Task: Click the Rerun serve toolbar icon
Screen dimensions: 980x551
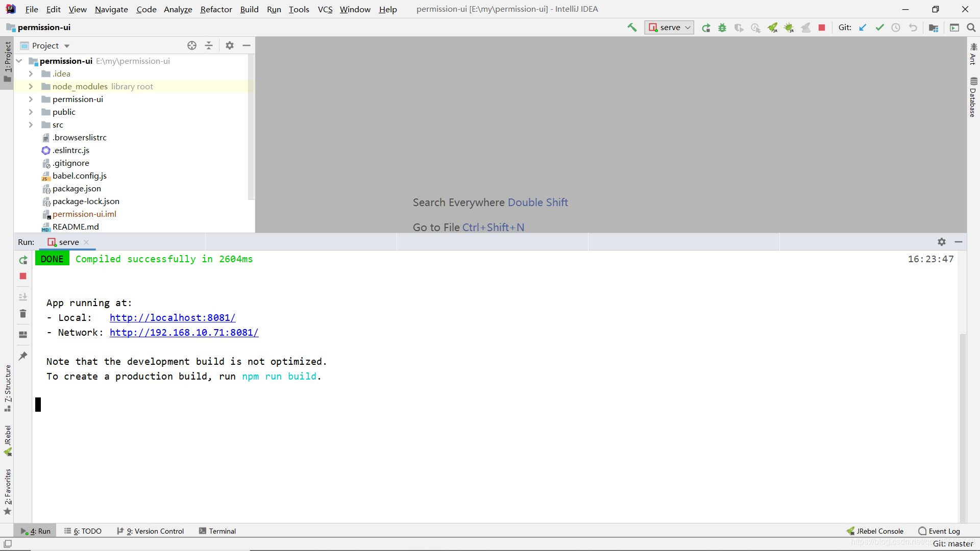Action: click(x=706, y=28)
